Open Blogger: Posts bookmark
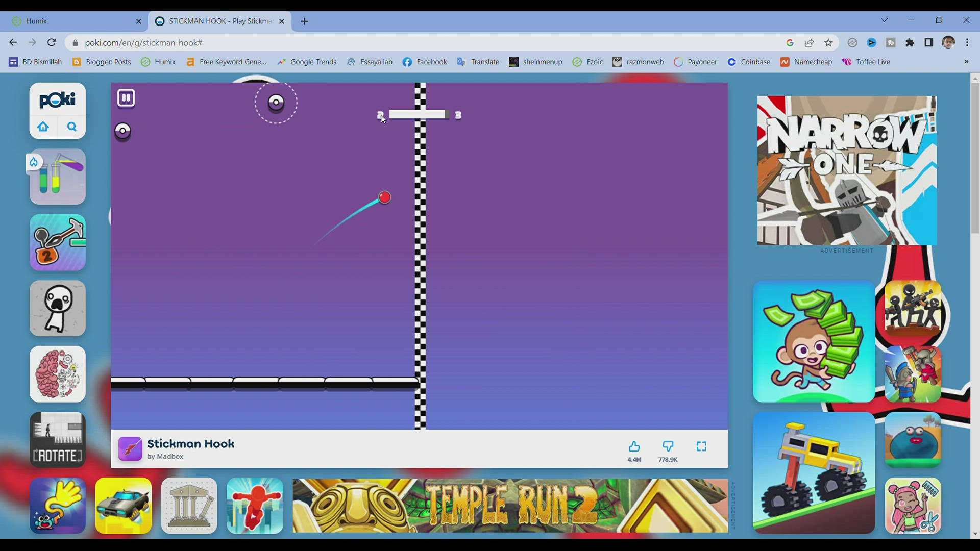This screenshot has width=980, height=551. (x=102, y=62)
